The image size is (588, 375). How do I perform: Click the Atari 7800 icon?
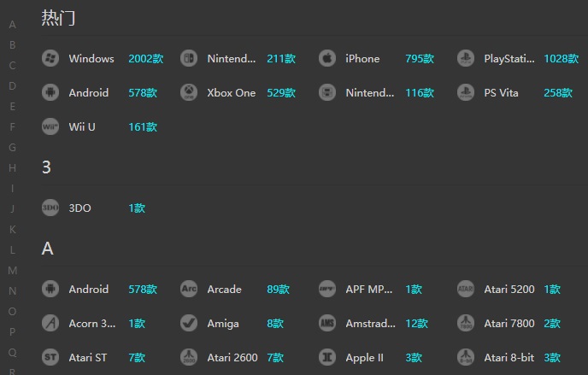coord(466,323)
